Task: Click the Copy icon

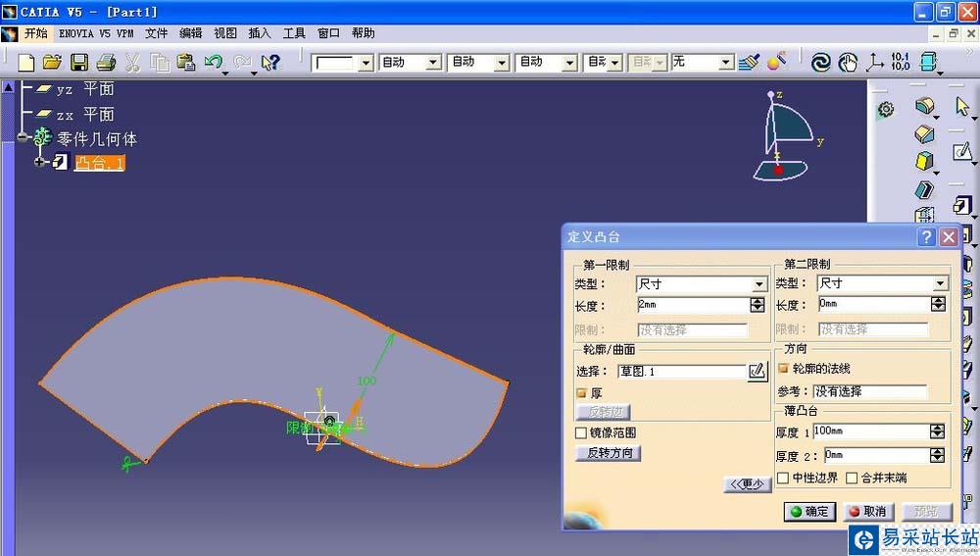Action: (x=160, y=62)
